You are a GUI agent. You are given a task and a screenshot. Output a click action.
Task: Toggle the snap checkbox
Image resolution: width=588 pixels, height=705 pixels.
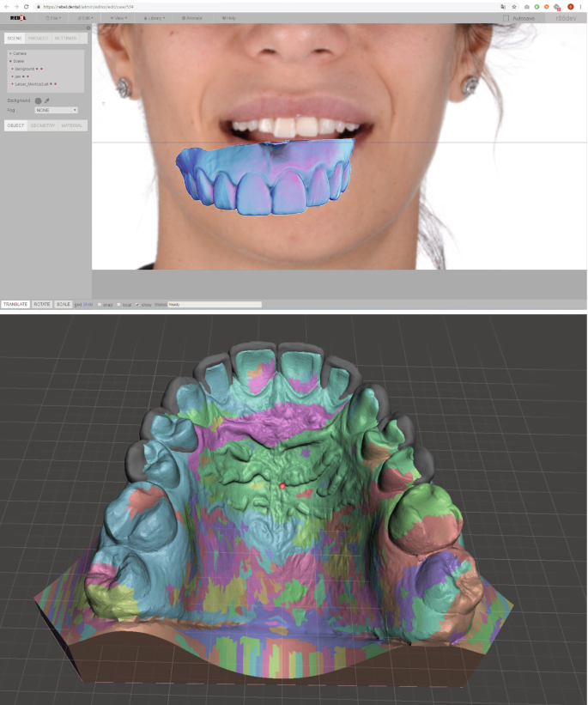[x=99, y=304]
